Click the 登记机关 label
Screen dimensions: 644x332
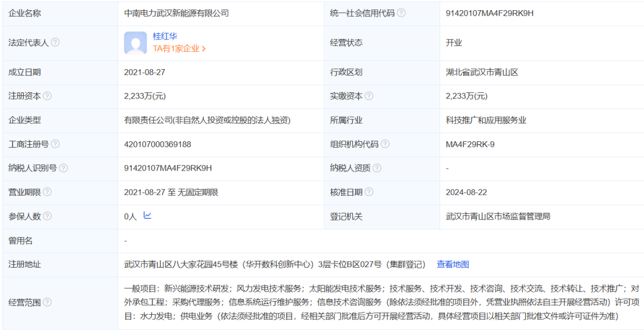click(346, 216)
